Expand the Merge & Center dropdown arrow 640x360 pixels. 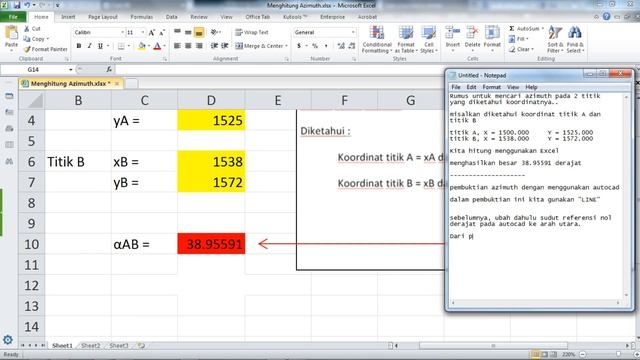[x=287, y=46]
